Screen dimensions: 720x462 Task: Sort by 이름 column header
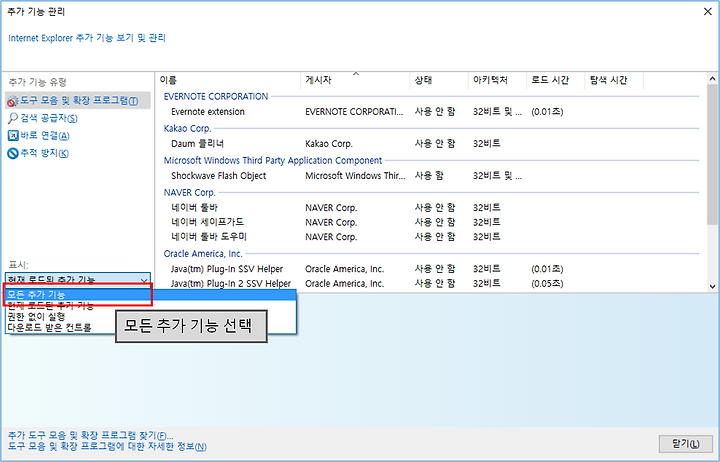[x=228, y=80]
